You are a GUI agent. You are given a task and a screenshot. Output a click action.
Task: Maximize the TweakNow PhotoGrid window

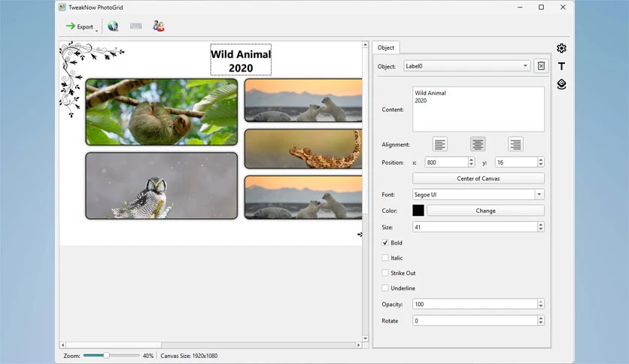541,8
